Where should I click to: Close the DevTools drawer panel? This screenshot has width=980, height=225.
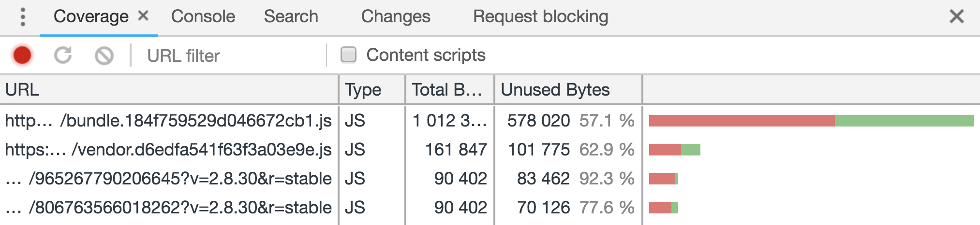pyautogui.click(x=956, y=16)
